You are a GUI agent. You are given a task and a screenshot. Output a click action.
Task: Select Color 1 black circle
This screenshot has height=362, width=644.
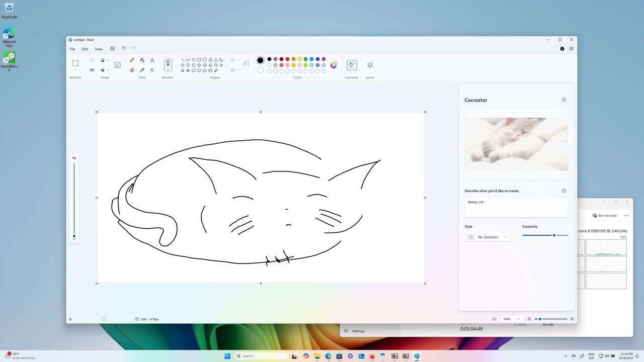pos(260,60)
